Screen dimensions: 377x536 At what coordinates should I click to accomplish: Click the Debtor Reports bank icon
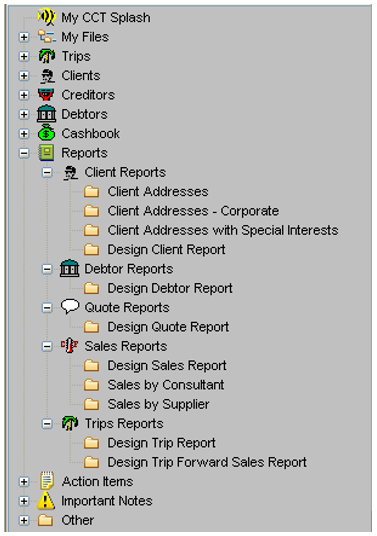(69, 268)
